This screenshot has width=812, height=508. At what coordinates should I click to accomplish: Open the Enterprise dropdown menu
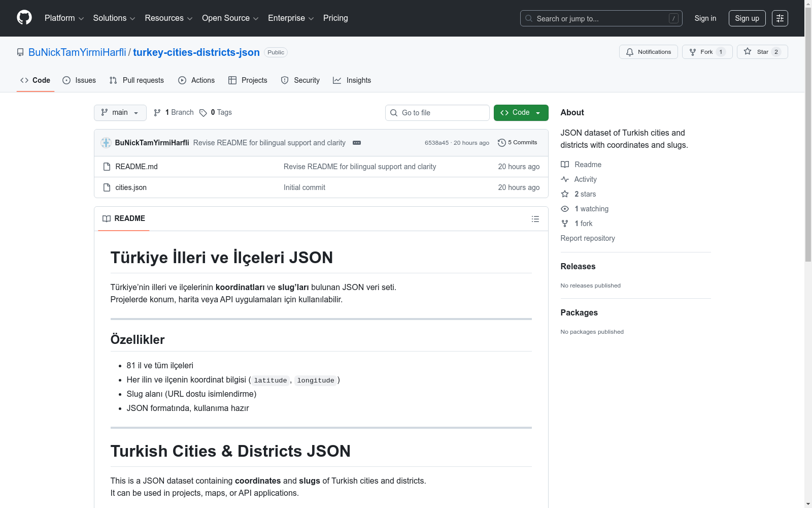point(291,18)
